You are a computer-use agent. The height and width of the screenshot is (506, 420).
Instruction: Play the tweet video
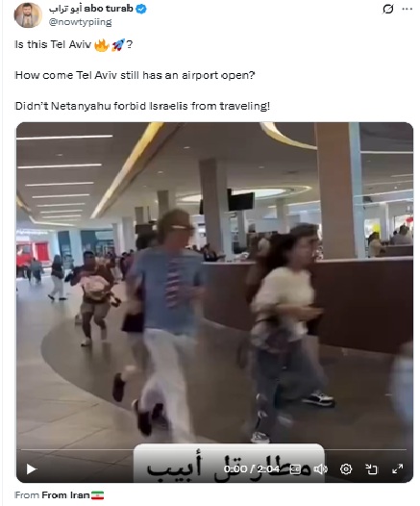tap(31, 468)
